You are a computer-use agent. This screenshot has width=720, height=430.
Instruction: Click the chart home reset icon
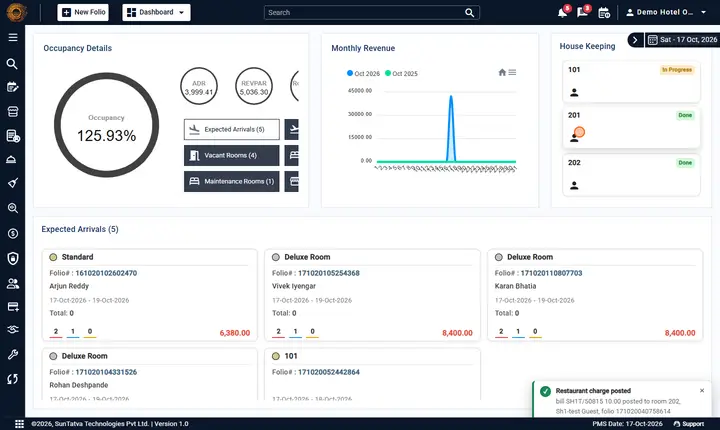click(x=502, y=73)
